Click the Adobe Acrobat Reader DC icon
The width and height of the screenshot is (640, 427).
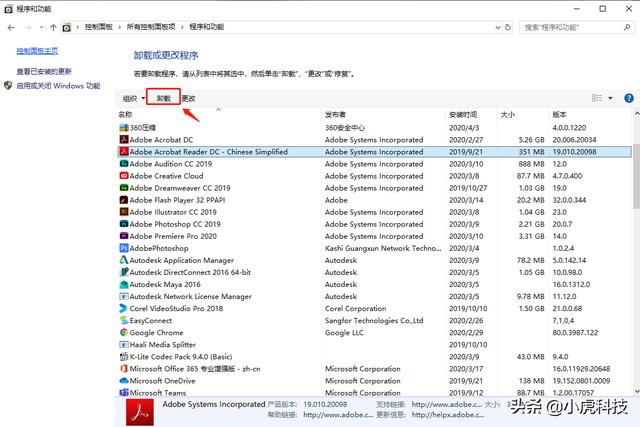pyautogui.click(x=124, y=152)
